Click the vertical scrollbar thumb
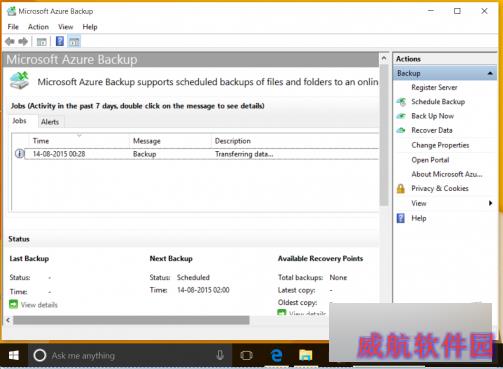 [384, 135]
